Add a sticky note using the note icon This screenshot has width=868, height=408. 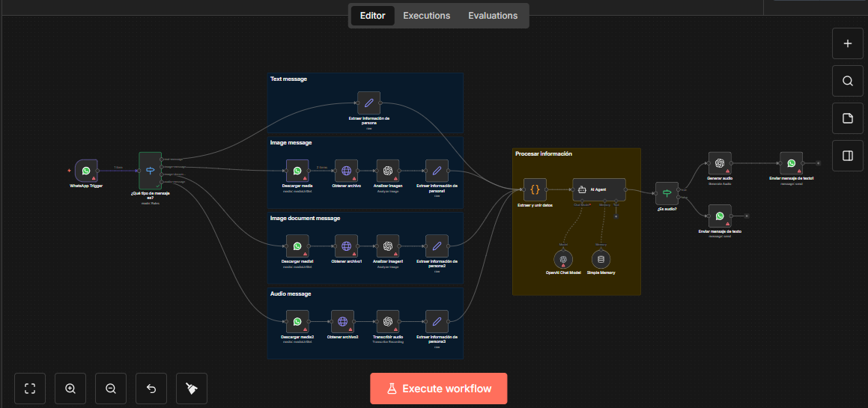848,118
